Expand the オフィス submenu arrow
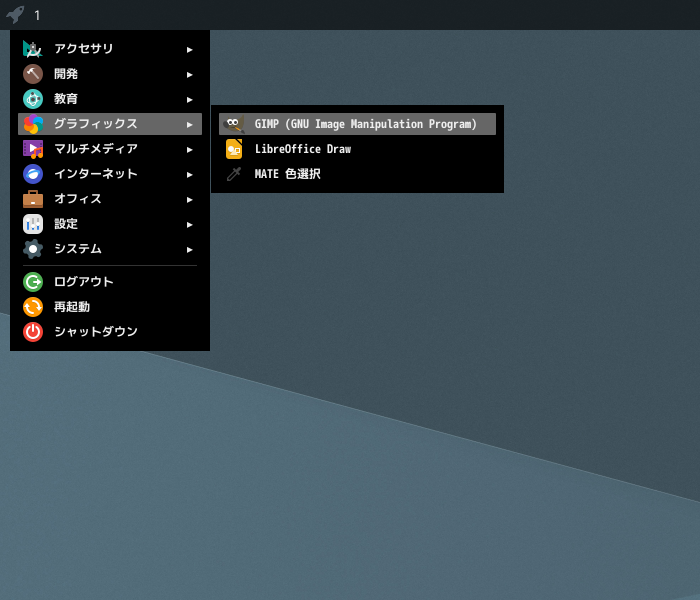The image size is (700, 600). [190, 200]
